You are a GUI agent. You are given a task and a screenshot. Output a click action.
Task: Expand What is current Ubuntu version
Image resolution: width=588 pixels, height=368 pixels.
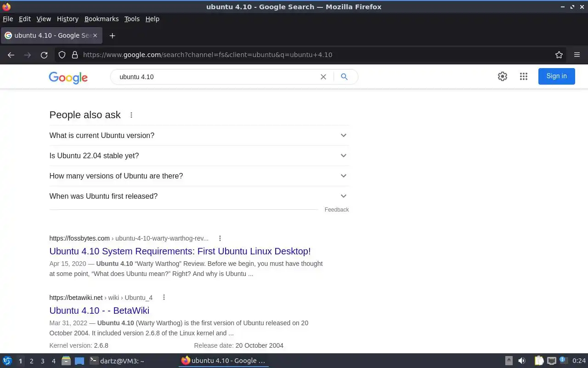pos(199,135)
